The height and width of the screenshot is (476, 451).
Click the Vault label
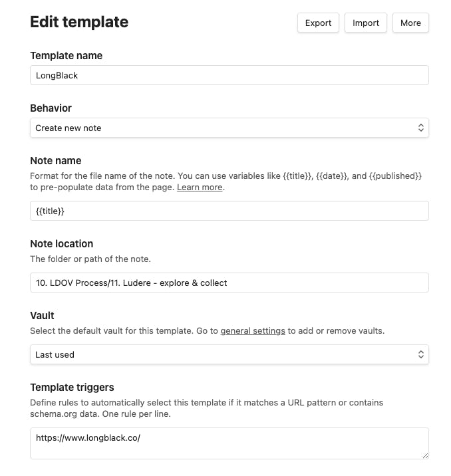click(43, 316)
